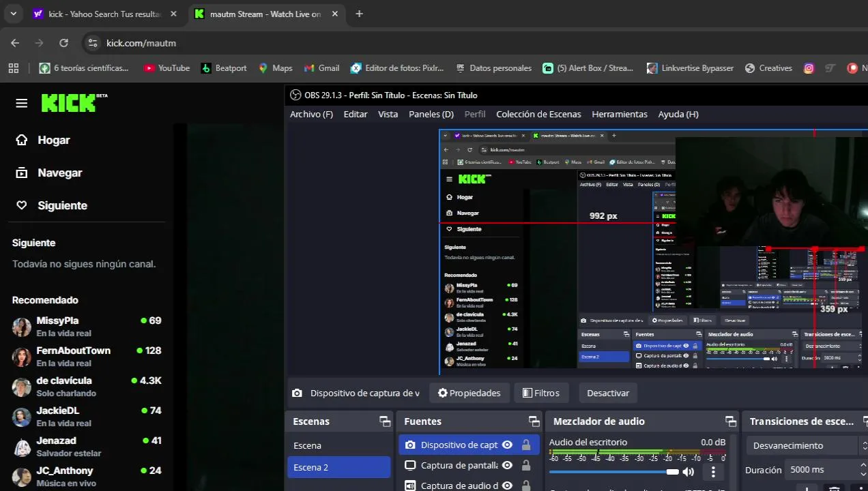
Task: Hide the Dispositivo de captura source
Action: (507, 445)
